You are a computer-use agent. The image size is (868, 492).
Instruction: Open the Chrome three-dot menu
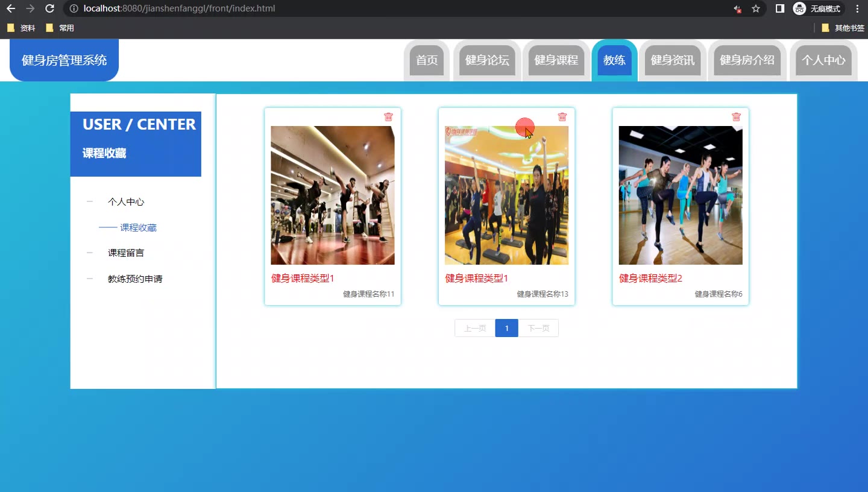click(858, 8)
